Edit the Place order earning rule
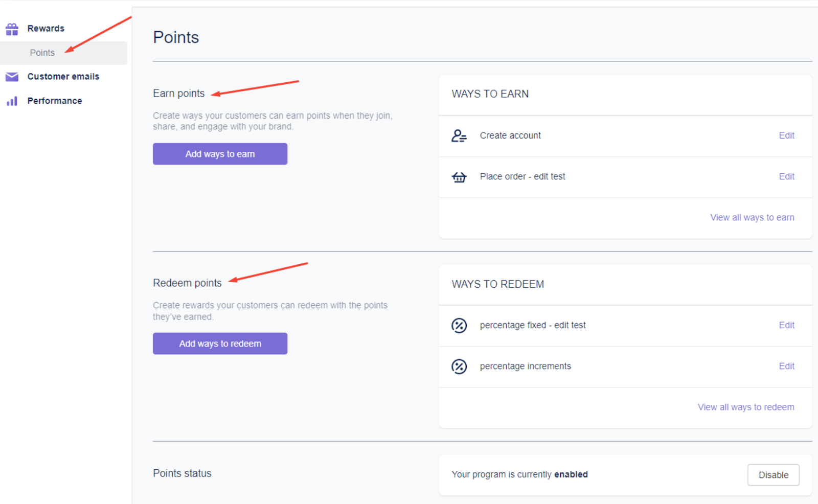 [786, 176]
